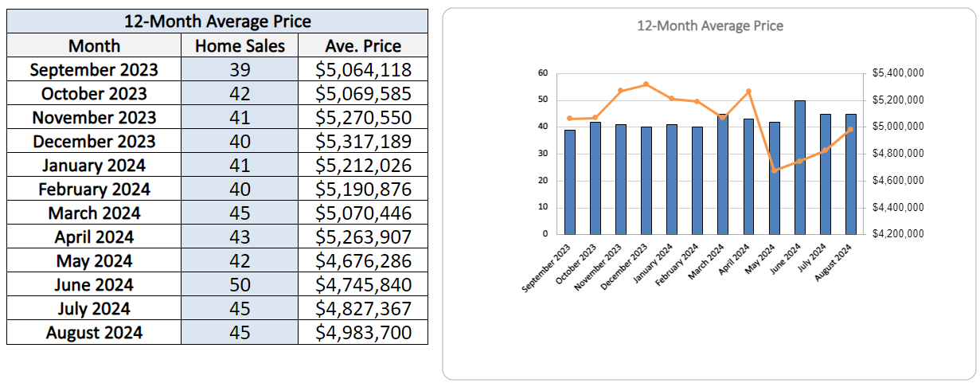Click the 'Home Sales' column header
Image resolution: width=980 pixels, height=383 pixels.
click(x=240, y=45)
